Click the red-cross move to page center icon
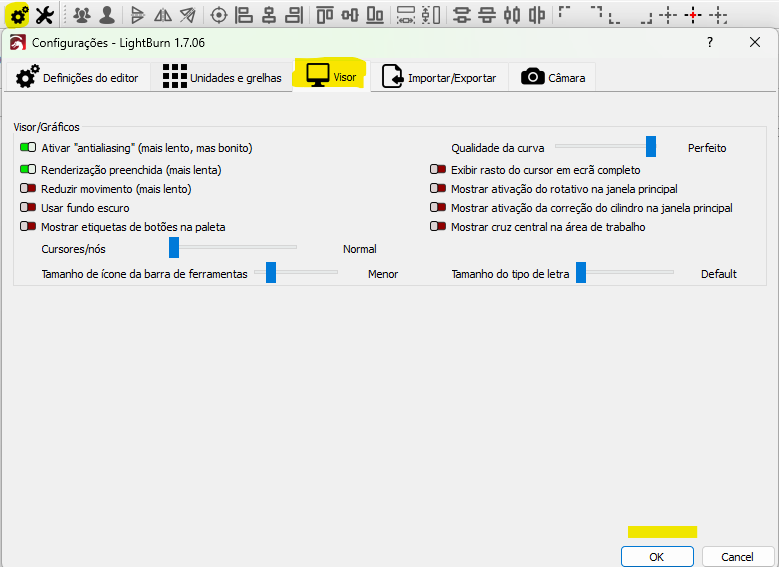Viewport: 779px width, 567px height. (x=692, y=15)
